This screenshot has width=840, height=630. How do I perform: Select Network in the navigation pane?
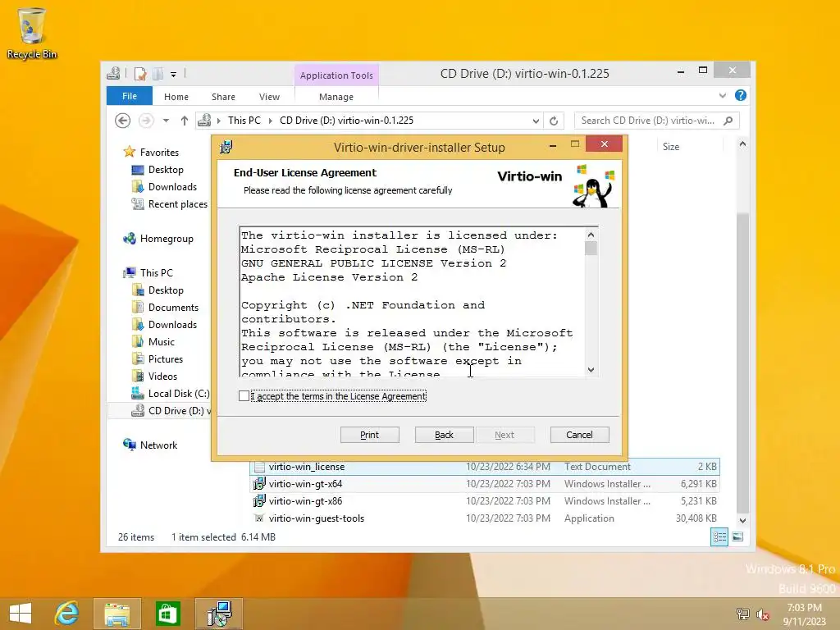pyautogui.click(x=158, y=445)
